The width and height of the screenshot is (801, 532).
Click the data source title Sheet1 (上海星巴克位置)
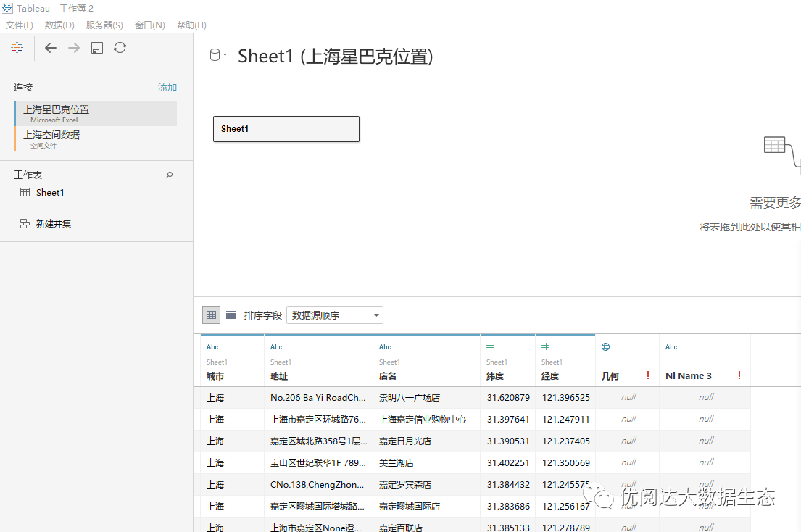point(335,56)
